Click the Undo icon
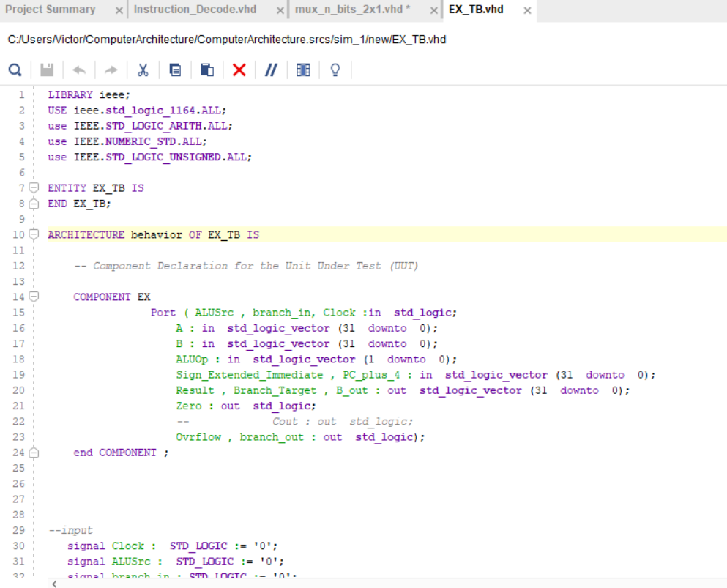This screenshot has height=588, width=727. [x=81, y=70]
